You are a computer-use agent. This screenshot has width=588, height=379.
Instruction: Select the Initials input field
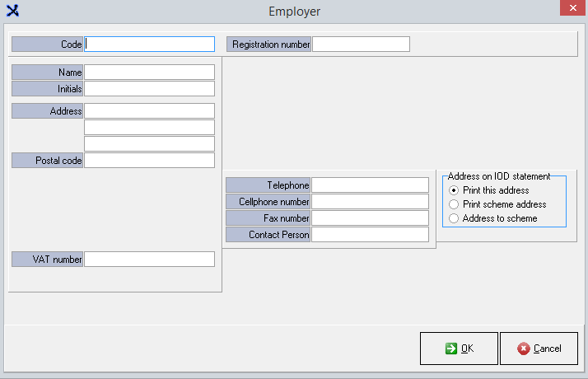(x=150, y=88)
